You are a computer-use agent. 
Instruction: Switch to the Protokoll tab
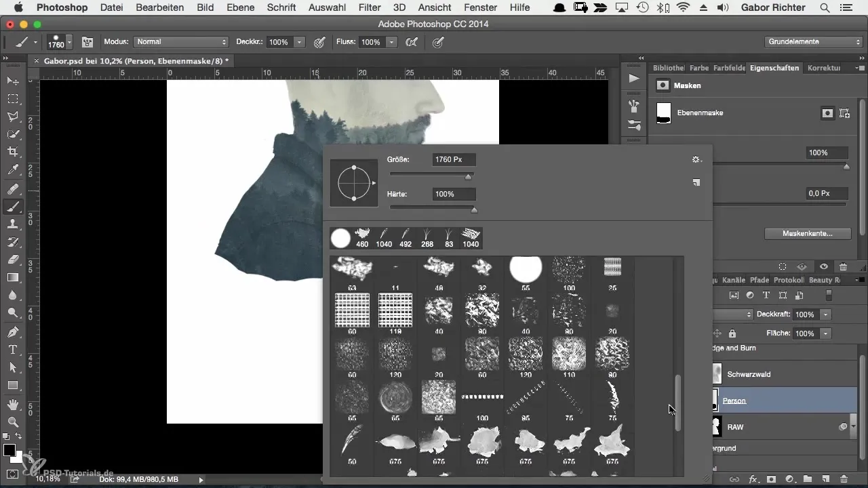pos(790,280)
